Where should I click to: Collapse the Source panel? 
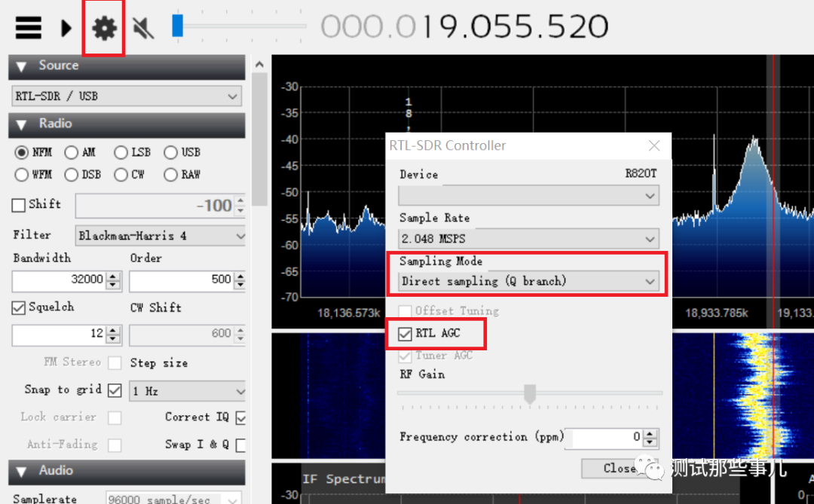pos(22,66)
